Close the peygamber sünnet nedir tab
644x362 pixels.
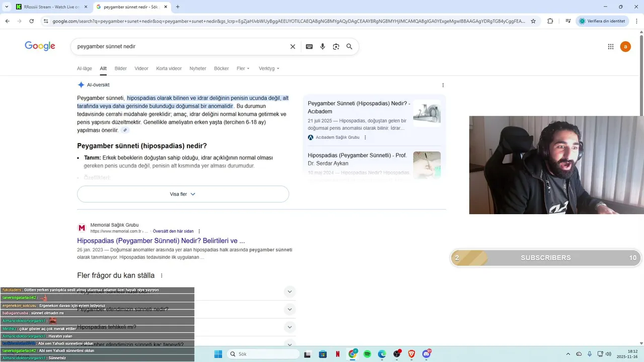click(166, 7)
